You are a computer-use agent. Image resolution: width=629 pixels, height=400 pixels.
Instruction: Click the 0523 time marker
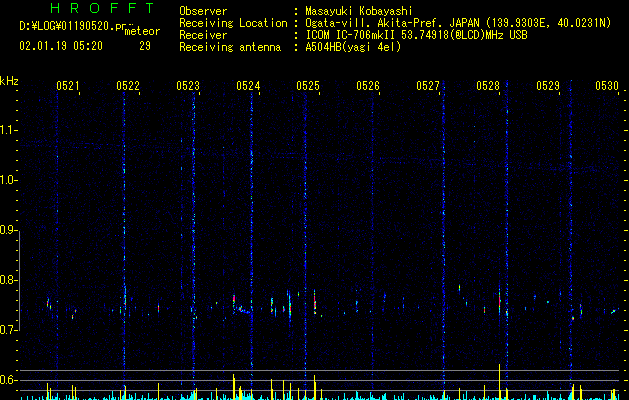click(x=188, y=86)
